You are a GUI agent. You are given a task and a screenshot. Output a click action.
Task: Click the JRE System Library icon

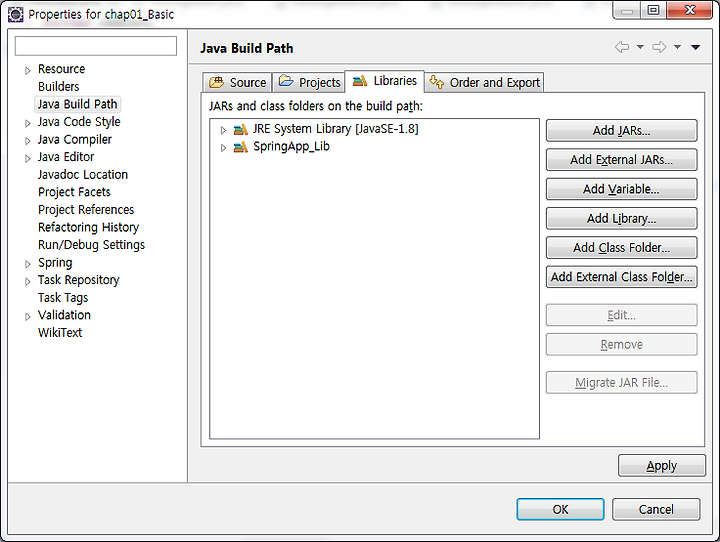tap(241, 130)
